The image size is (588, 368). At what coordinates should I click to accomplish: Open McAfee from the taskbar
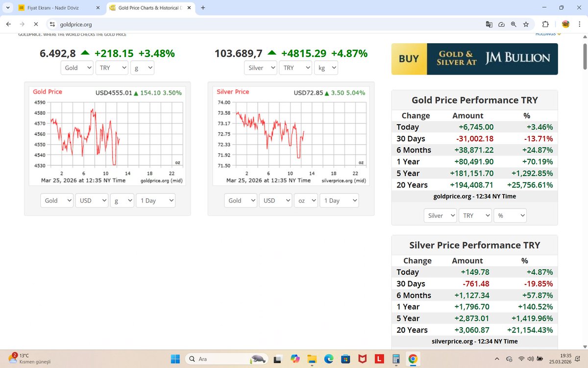pyautogui.click(x=362, y=359)
